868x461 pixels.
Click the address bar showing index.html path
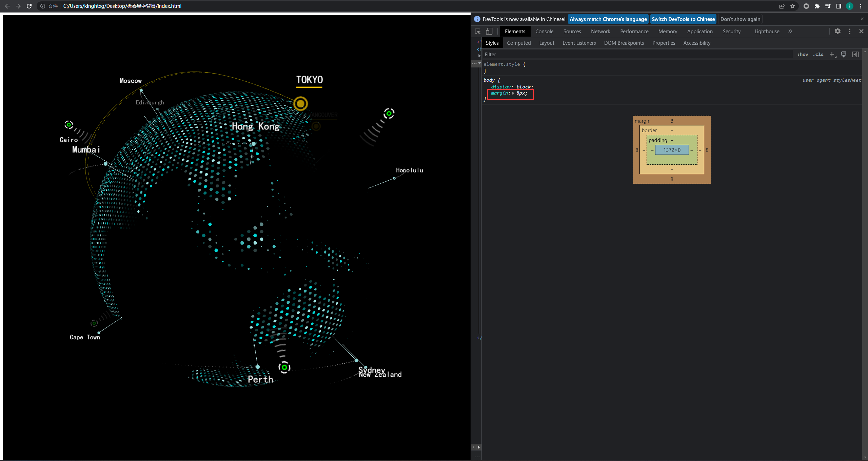(x=407, y=6)
